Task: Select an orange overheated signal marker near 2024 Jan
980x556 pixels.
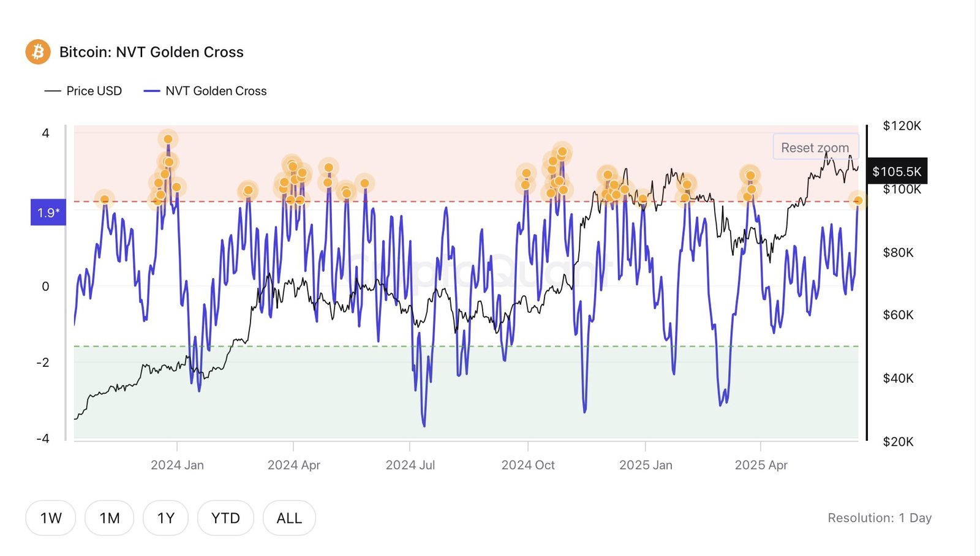Action: 167,140
